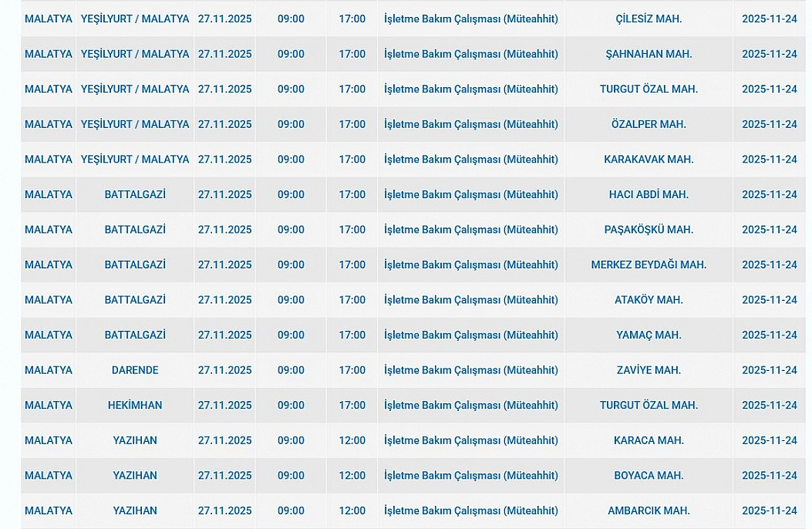Click the ÇİLESİZ MAH. cell
Viewport: 812px width, 529px height.
click(649, 19)
